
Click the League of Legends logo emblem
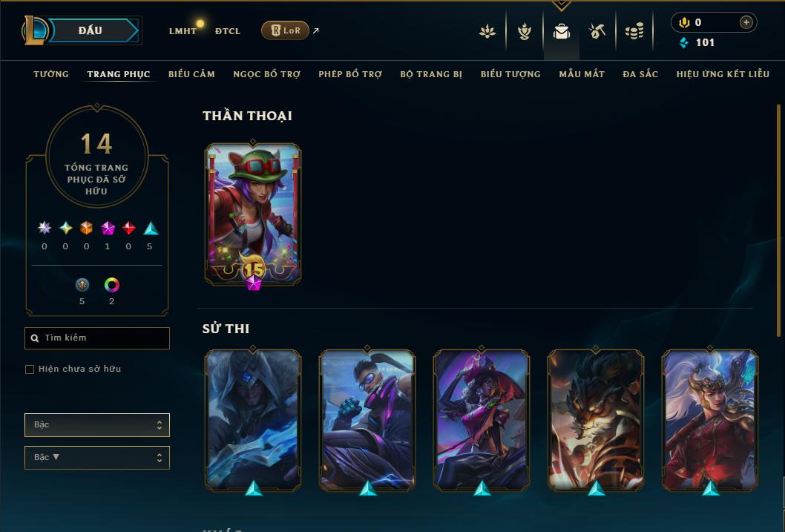[x=34, y=30]
